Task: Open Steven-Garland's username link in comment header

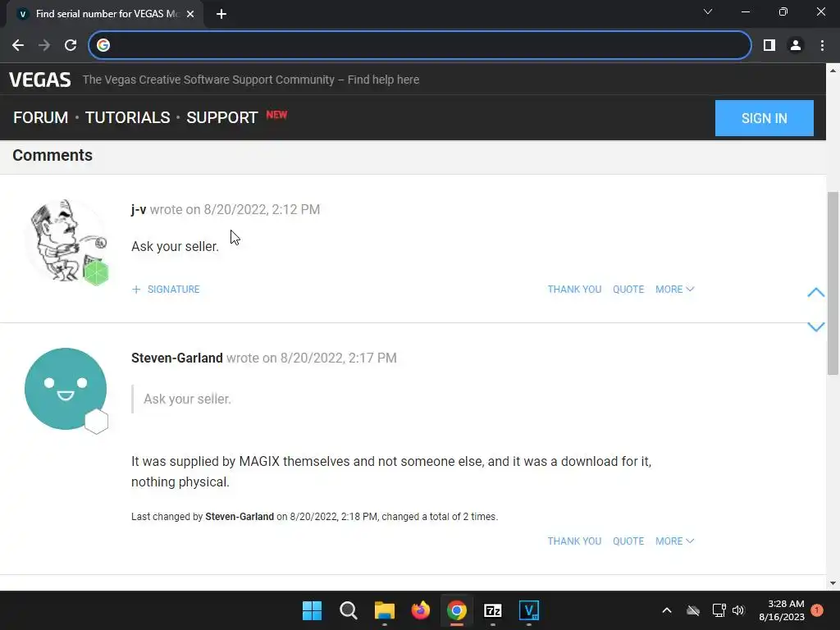Action: pos(177,358)
